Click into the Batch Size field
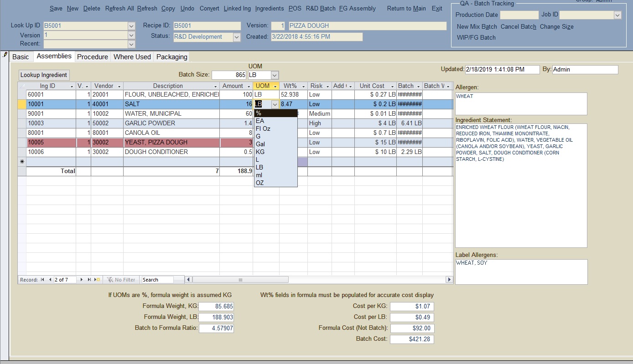 229,75
